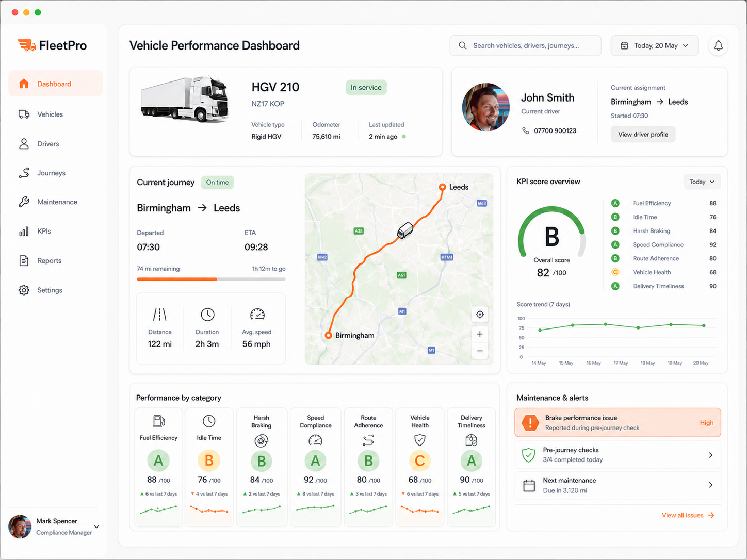Click the Pre-journey checks shield icon
747x560 pixels.
pyautogui.click(x=528, y=455)
